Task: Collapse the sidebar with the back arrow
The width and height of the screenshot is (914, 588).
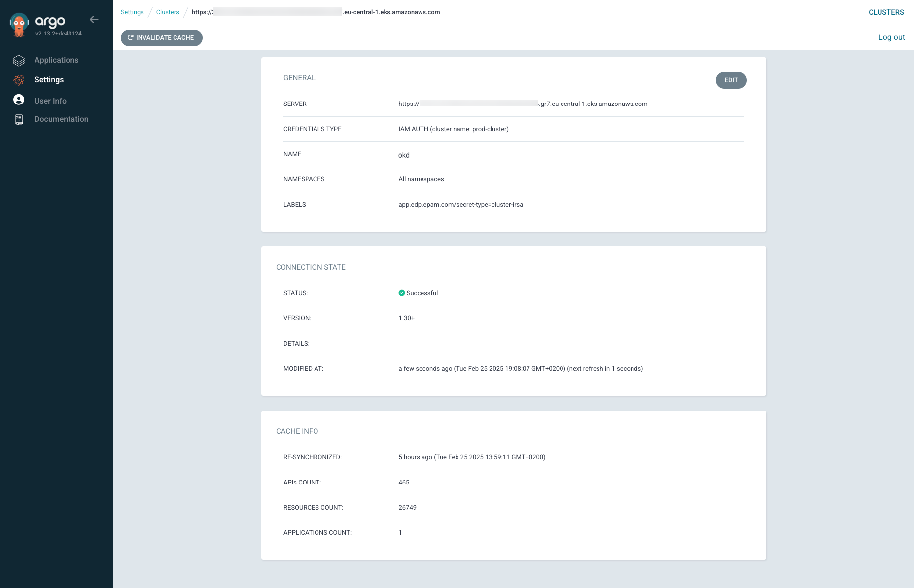Action: click(94, 19)
